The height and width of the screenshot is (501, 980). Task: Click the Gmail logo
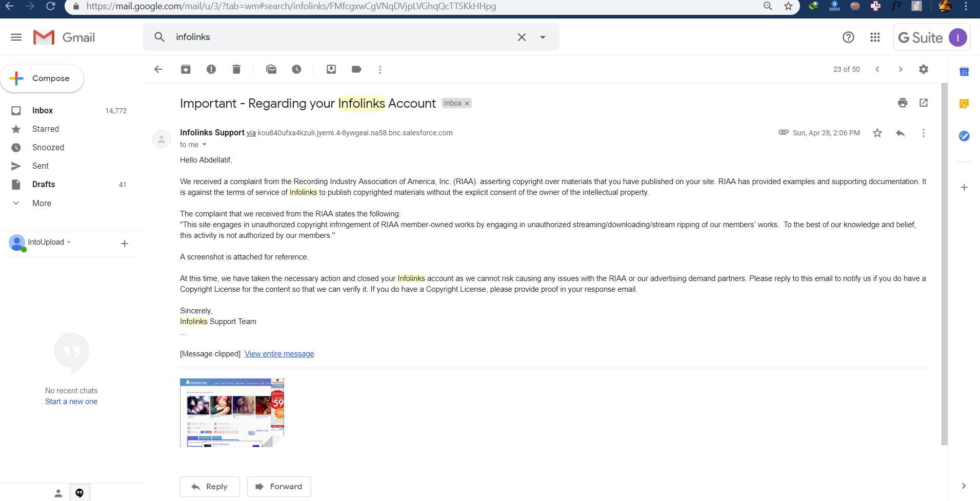click(x=64, y=37)
